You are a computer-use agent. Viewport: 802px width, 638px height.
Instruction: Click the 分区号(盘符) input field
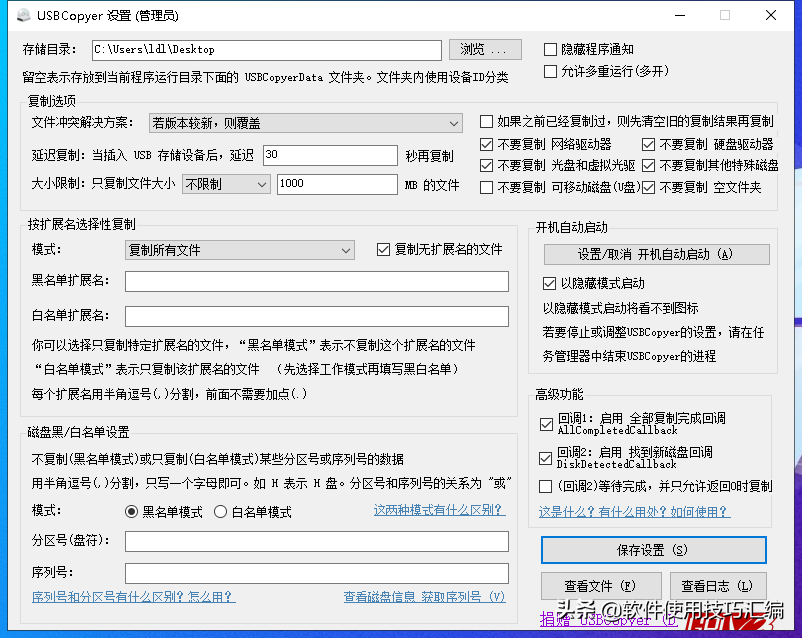click(317, 541)
